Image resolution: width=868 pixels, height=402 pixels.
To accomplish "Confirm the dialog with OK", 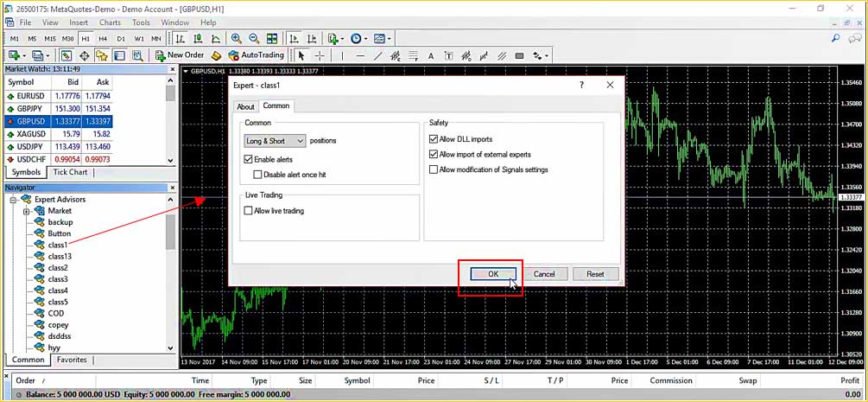I will [493, 274].
